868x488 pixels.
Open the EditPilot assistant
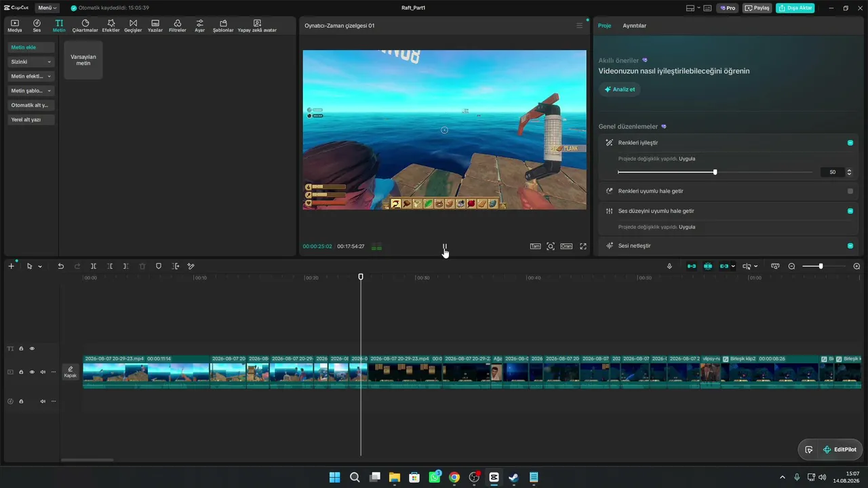pyautogui.click(x=840, y=449)
